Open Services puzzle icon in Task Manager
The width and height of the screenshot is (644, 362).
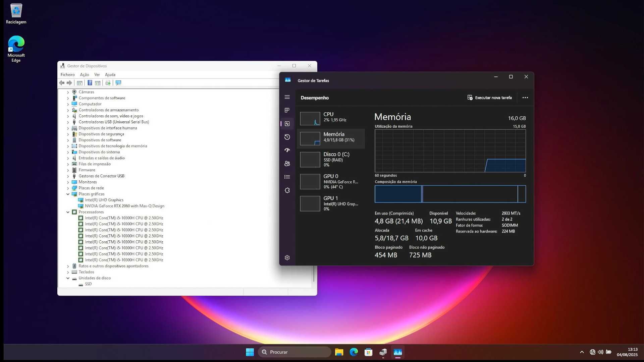tap(287, 190)
